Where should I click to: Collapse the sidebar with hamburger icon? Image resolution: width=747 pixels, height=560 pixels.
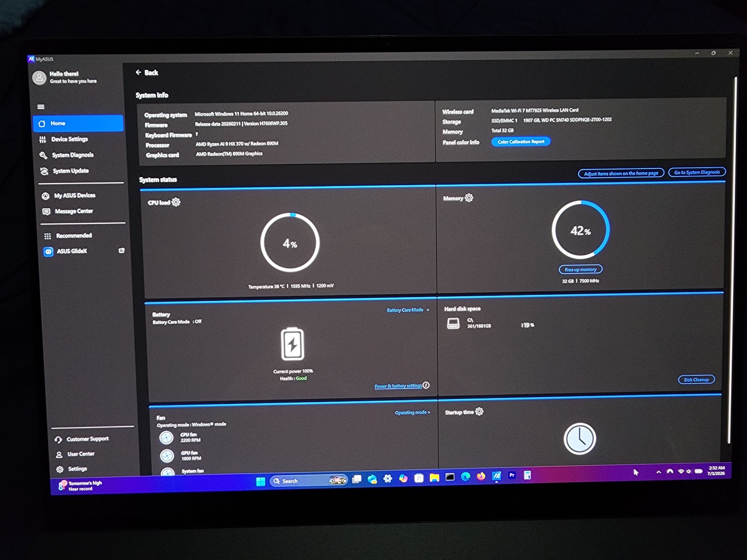click(x=41, y=107)
